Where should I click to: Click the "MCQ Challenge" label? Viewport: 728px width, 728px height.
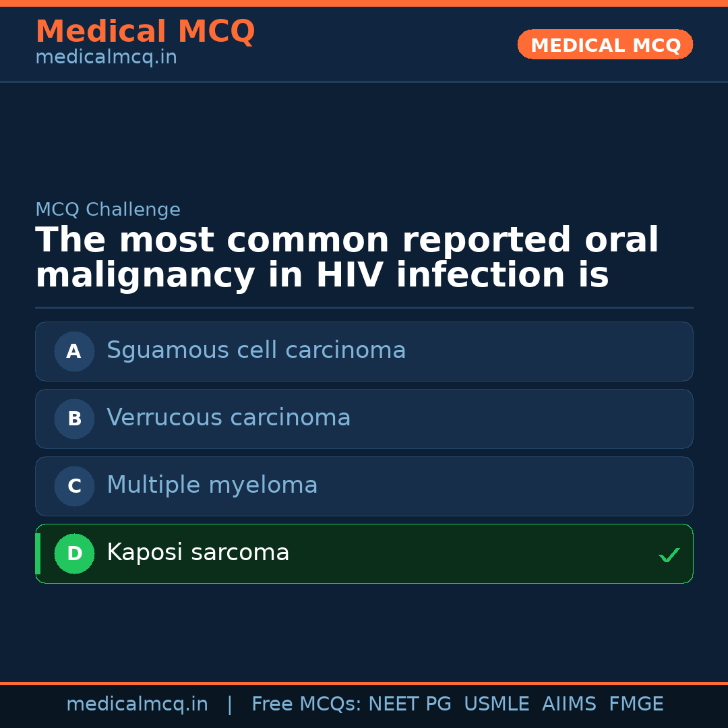108,210
